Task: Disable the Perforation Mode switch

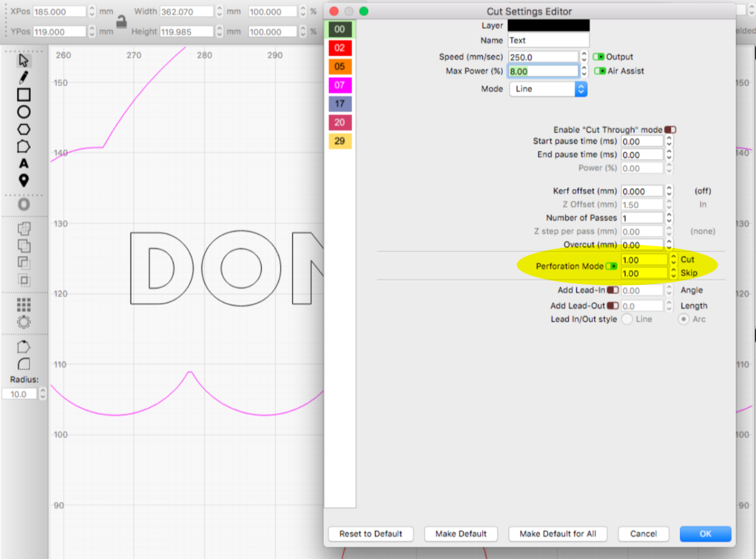Action: point(611,266)
